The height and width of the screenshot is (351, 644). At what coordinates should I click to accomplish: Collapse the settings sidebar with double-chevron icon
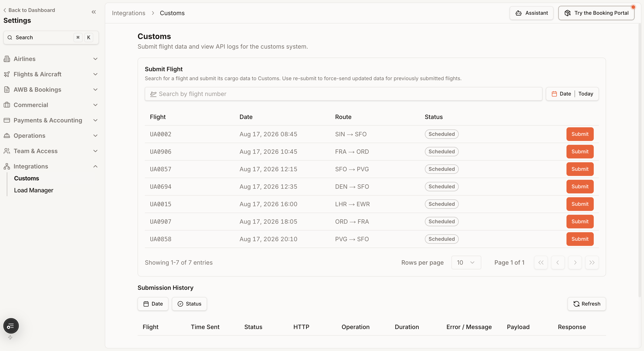point(94,12)
